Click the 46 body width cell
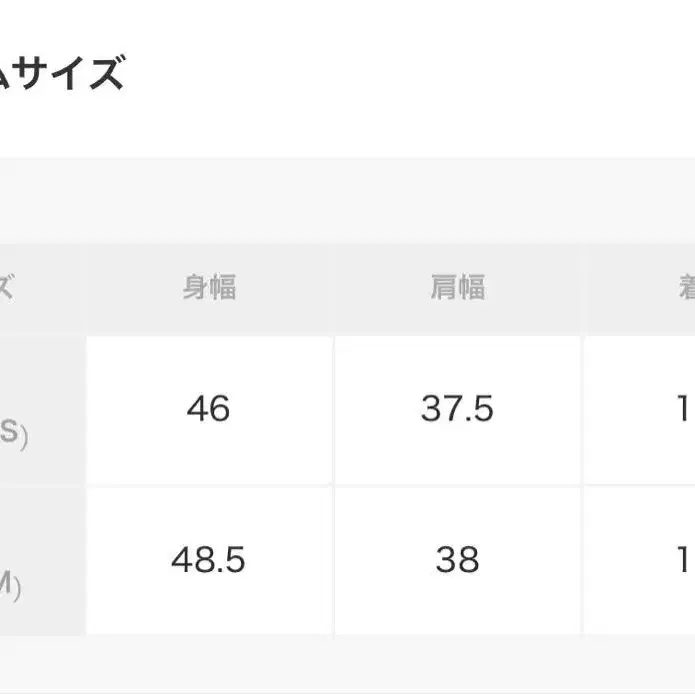 coord(208,409)
